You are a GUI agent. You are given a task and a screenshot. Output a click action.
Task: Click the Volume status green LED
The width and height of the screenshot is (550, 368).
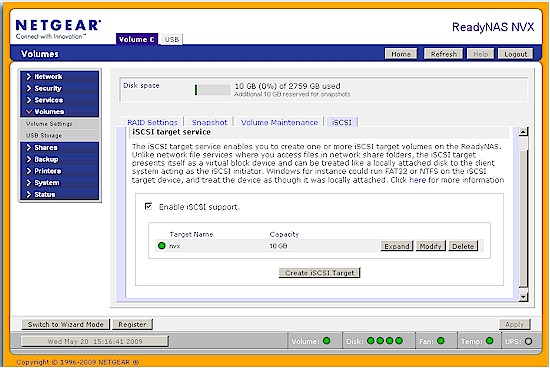pyautogui.click(x=327, y=341)
